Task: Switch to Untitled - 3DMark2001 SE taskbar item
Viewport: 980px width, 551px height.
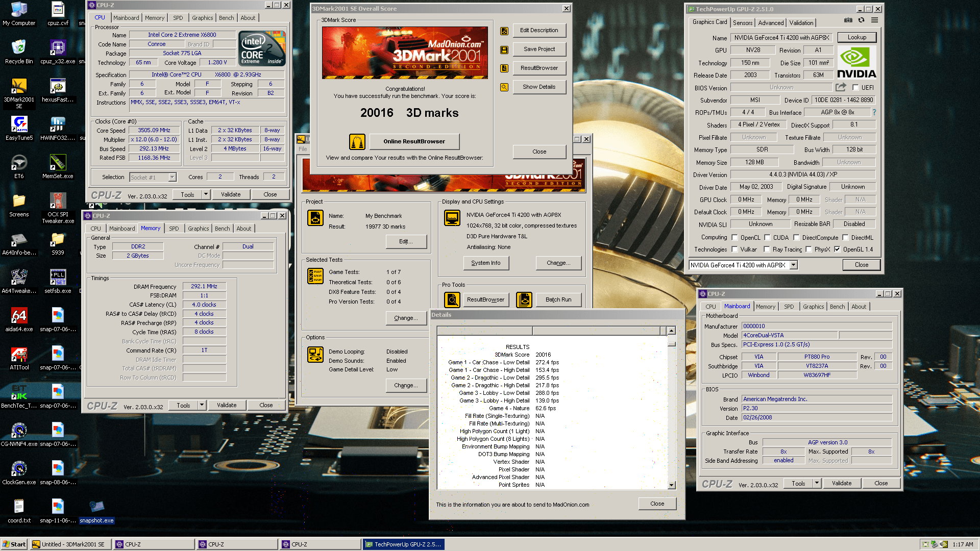Action: [70, 544]
